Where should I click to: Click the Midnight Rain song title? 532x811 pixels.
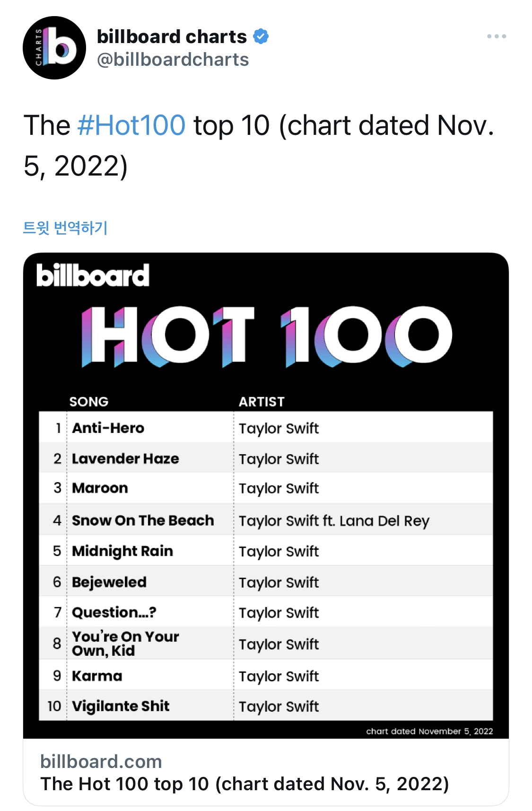click(x=122, y=551)
